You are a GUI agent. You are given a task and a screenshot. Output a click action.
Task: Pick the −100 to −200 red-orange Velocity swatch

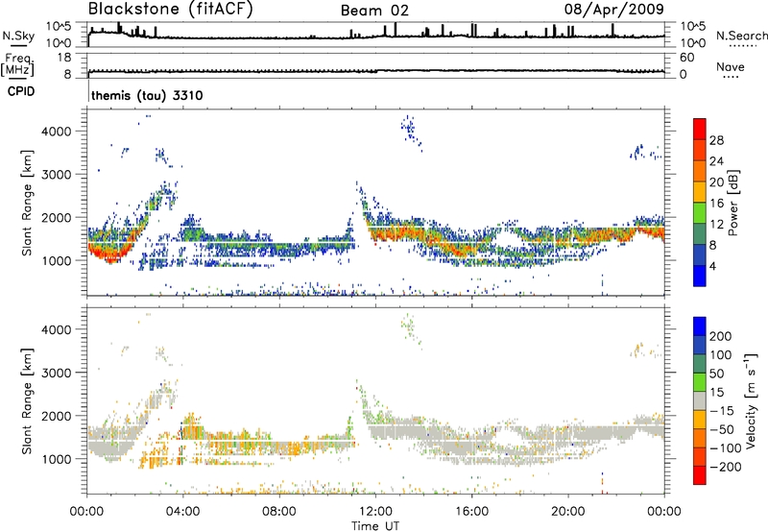pos(700,456)
